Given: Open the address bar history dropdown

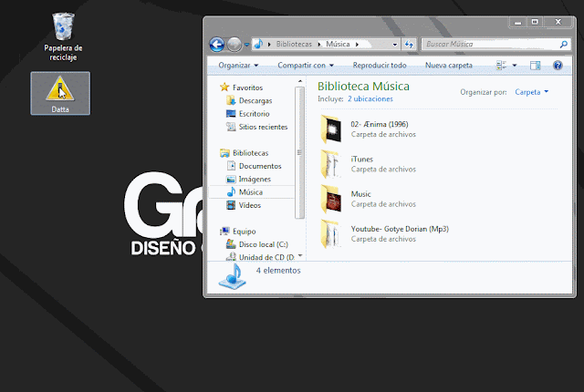Looking at the screenshot, I should point(395,45).
